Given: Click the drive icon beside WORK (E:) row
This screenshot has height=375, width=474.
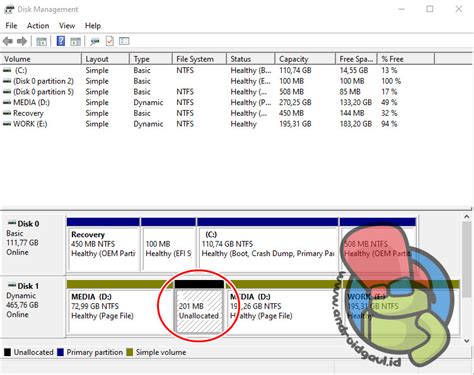Looking at the screenshot, I should (x=7, y=124).
